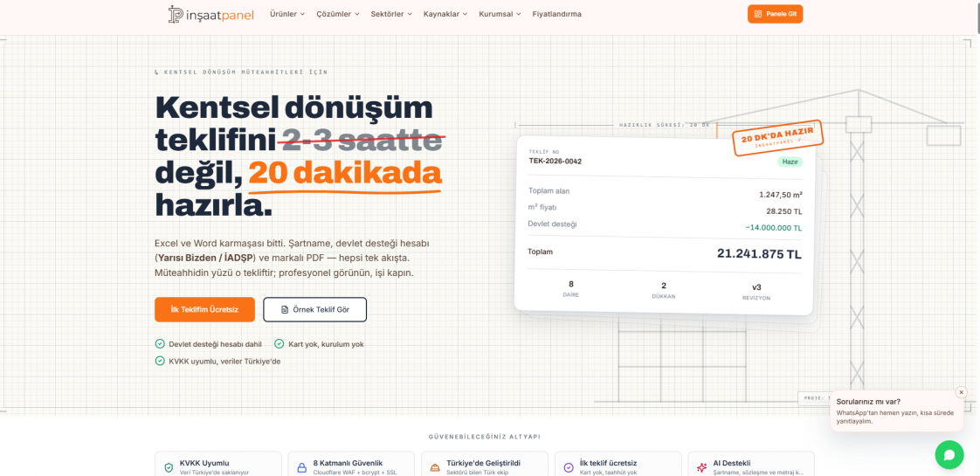Open the green WhatsApp chat bubble
This screenshot has height=476, width=980.
949,455
